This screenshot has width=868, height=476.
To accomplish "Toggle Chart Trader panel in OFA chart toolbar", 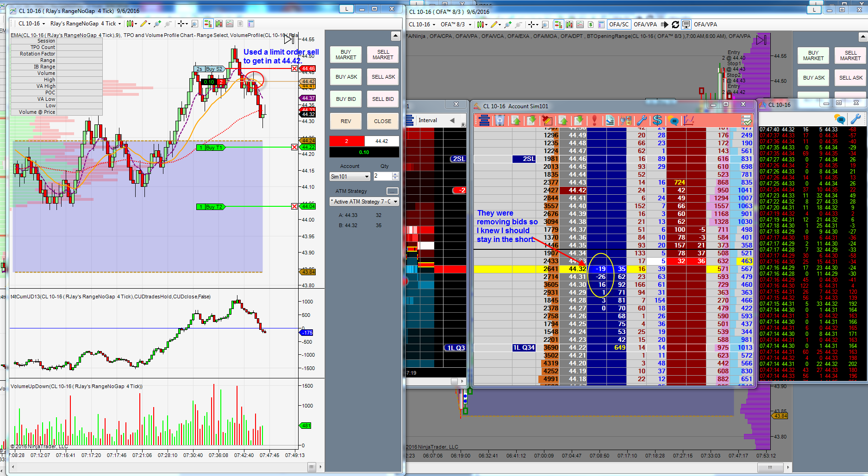I will click(x=559, y=25).
